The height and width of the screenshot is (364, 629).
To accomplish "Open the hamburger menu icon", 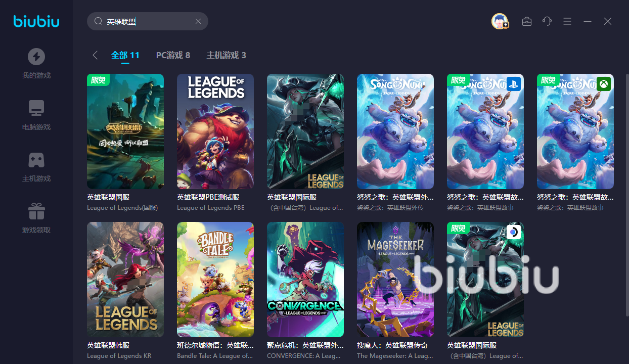I will pyautogui.click(x=567, y=21).
